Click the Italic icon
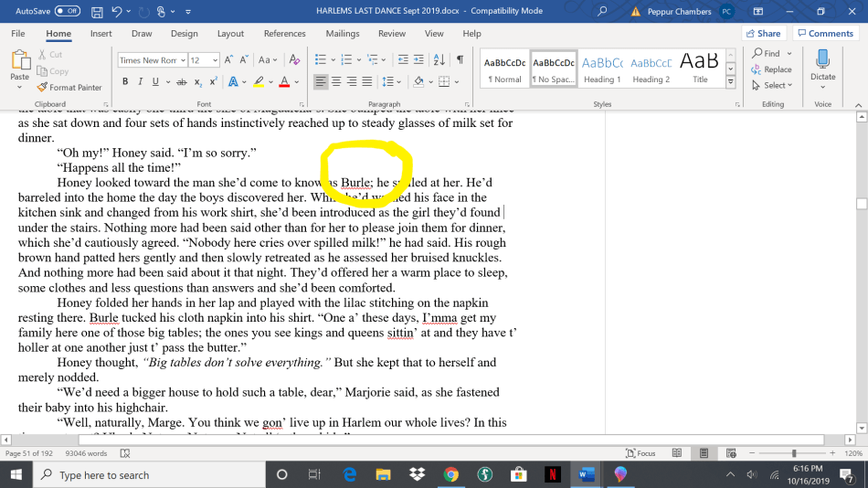 [x=140, y=81]
